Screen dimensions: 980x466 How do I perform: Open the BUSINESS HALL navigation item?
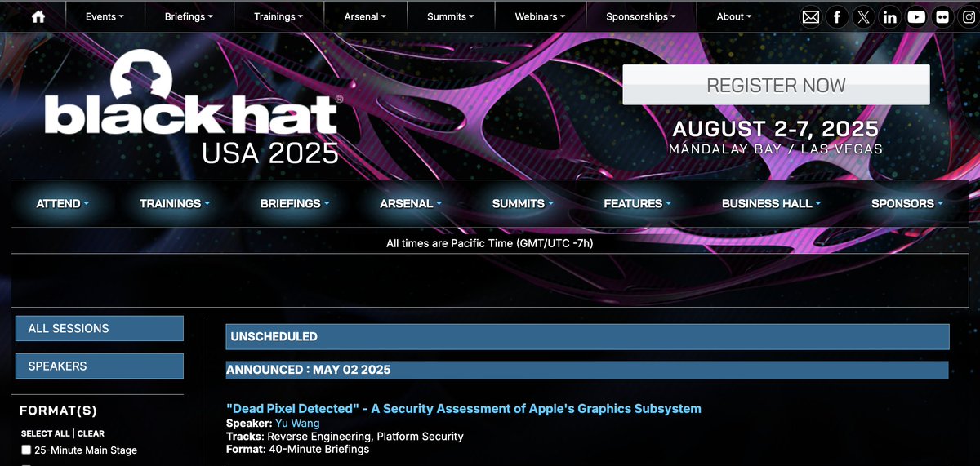[x=772, y=203]
